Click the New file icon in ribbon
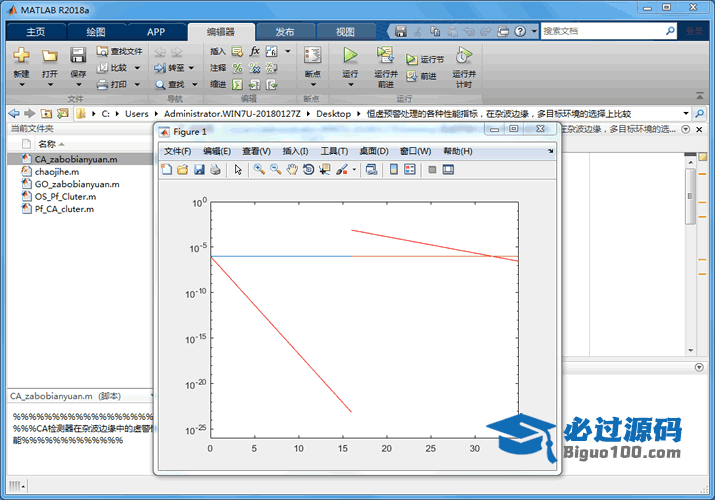The width and height of the screenshot is (715, 500). (x=21, y=56)
